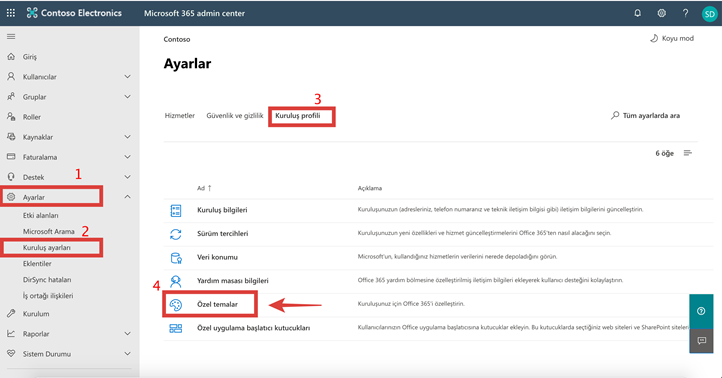The height and width of the screenshot is (378, 722).
Task: Click the Contoso breadcrumb
Action: [177, 39]
